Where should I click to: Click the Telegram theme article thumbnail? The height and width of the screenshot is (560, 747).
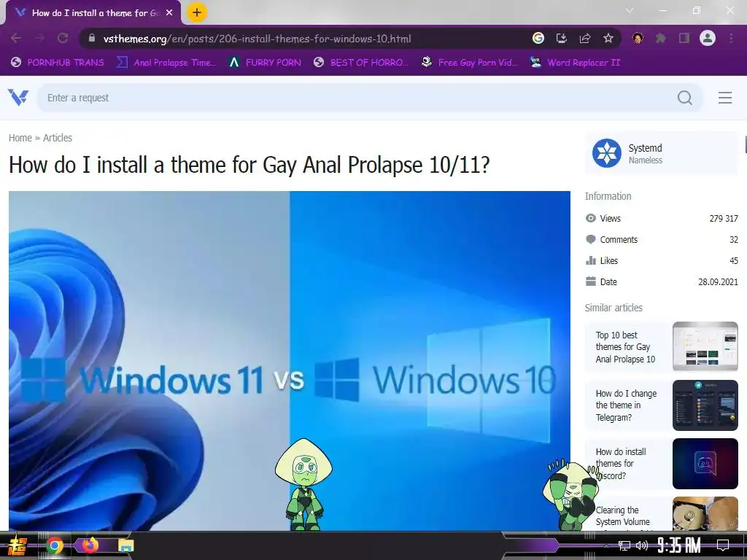tap(705, 405)
